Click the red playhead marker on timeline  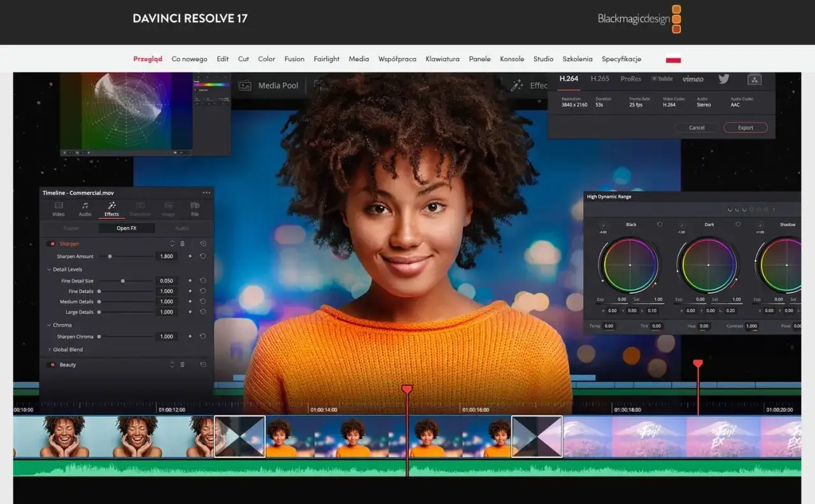pyautogui.click(x=407, y=389)
